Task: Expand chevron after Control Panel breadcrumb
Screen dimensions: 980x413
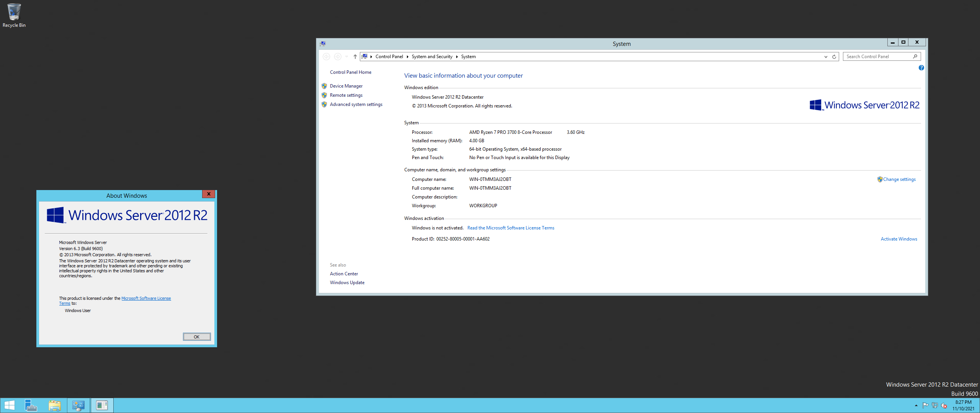Action: [408, 57]
